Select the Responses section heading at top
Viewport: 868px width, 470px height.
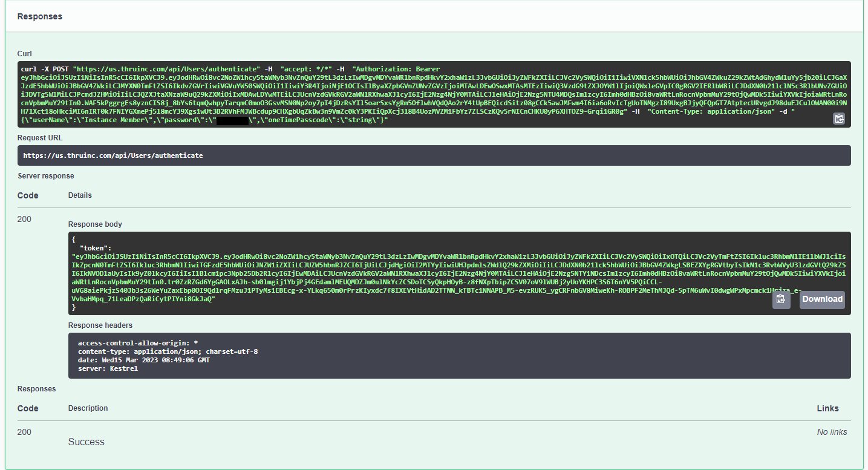(40, 16)
